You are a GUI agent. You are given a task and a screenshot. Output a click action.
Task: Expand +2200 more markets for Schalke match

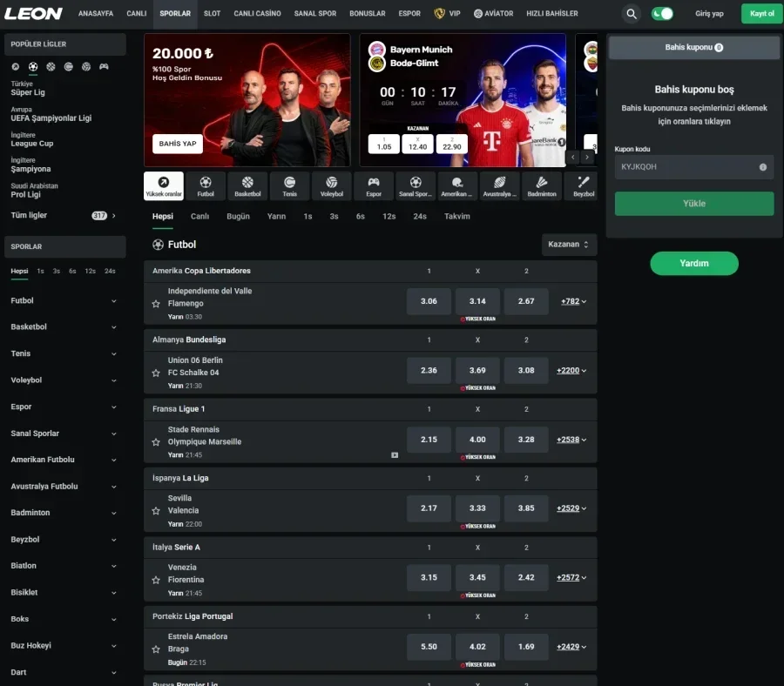(571, 370)
